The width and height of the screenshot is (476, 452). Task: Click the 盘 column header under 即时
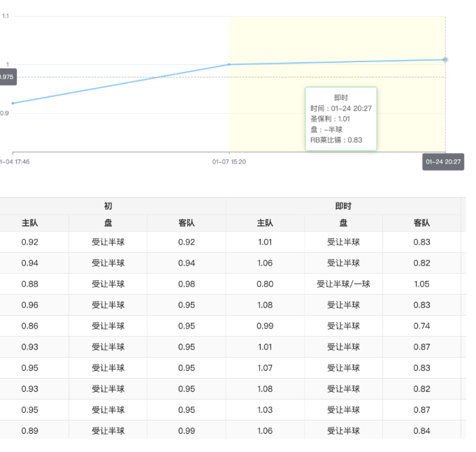[x=343, y=223]
